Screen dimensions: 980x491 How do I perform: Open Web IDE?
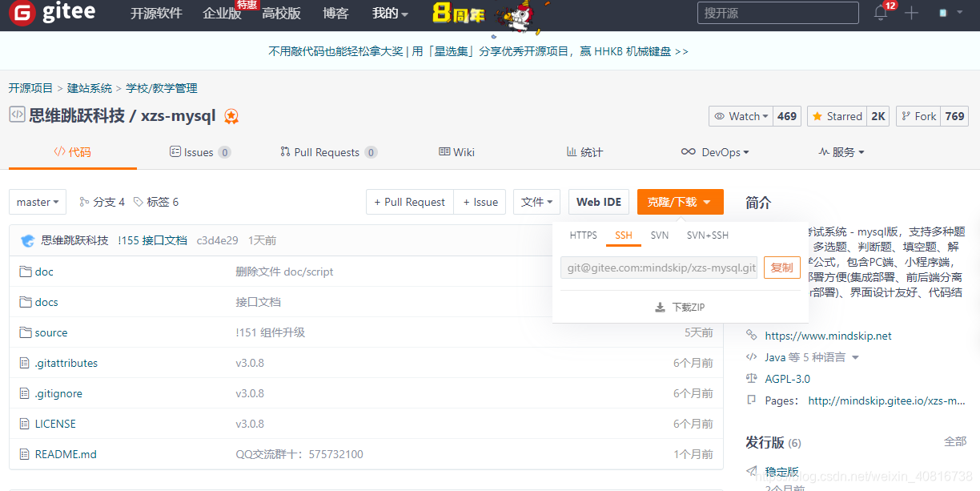[x=599, y=202]
